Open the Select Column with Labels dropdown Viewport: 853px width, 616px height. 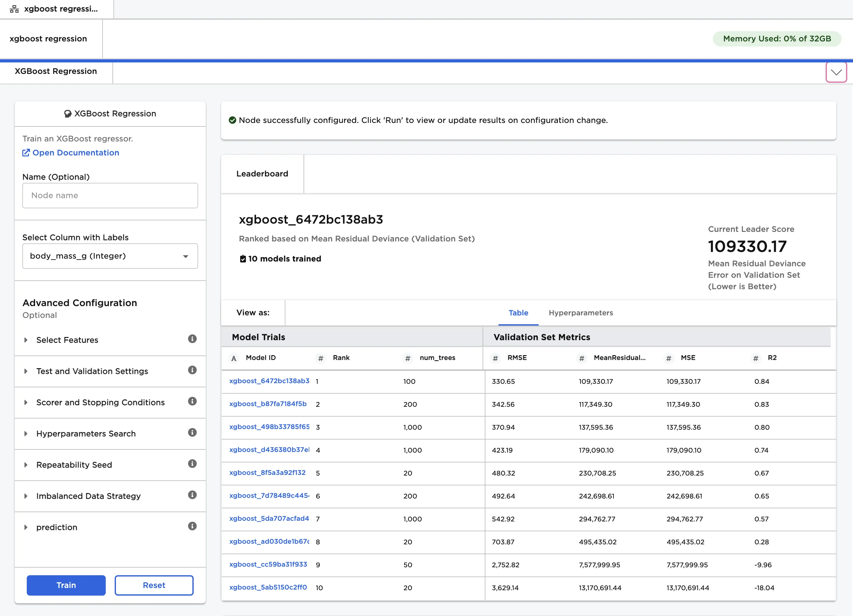pyautogui.click(x=110, y=256)
